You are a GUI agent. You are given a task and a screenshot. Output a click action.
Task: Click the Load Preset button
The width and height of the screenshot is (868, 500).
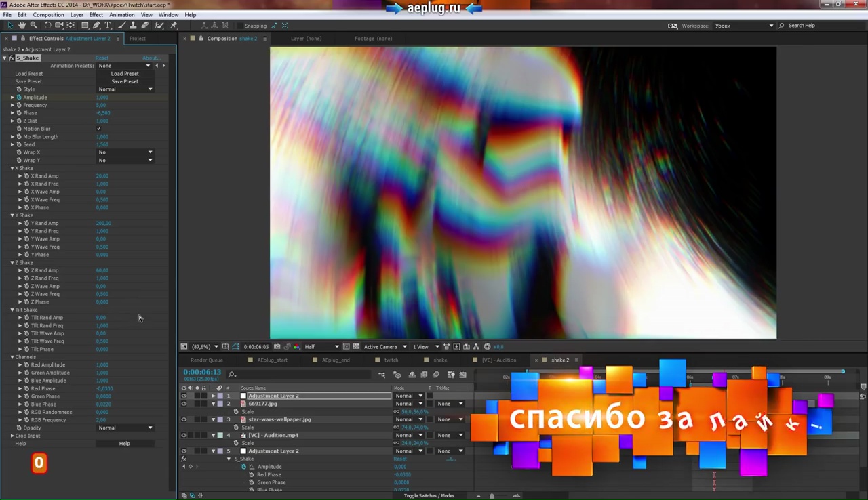[125, 74]
